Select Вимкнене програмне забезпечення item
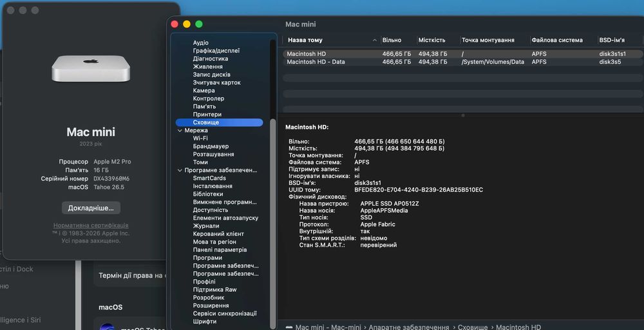 click(x=225, y=202)
